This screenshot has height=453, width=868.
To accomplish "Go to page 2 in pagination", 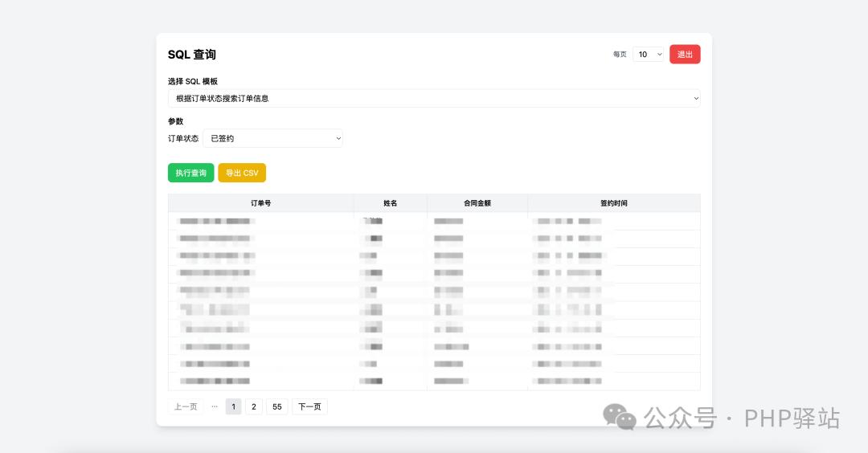I will pyautogui.click(x=253, y=406).
